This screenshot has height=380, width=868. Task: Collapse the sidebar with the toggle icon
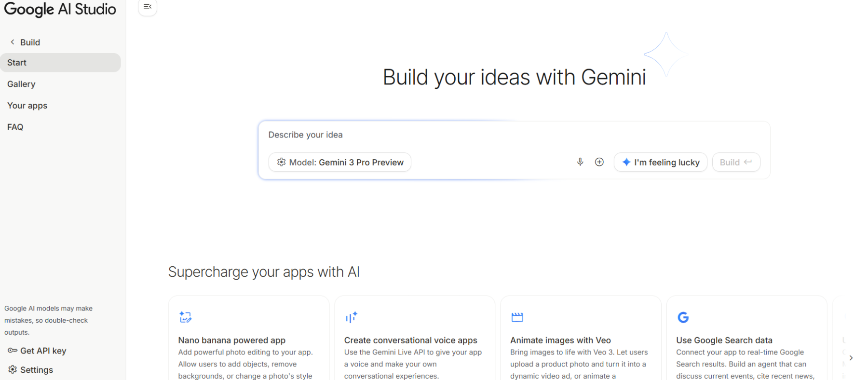(x=148, y=7)
